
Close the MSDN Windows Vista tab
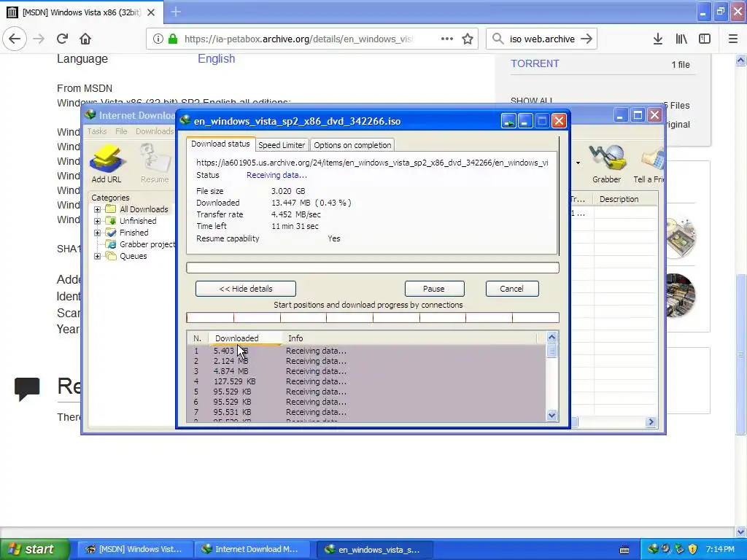(x=151, y=12)
